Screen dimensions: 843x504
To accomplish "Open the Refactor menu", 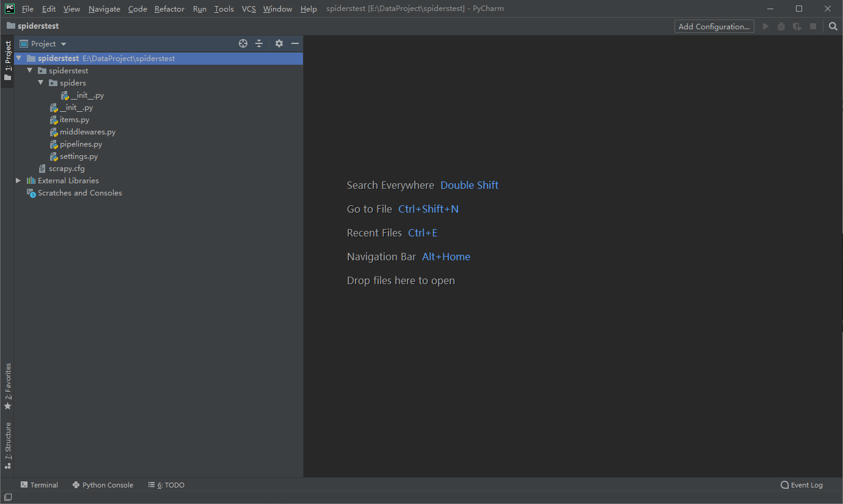I will click(x=169, y=9).
